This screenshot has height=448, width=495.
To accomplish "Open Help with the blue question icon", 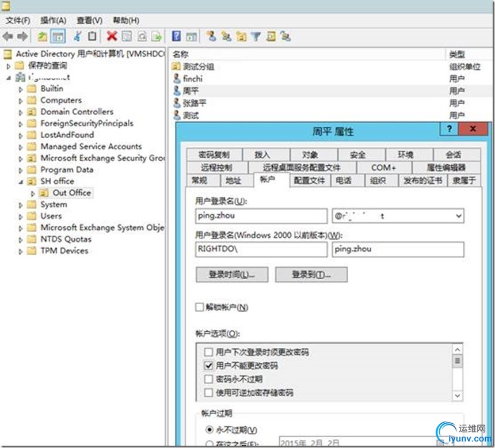I will [x=177, y=36].
